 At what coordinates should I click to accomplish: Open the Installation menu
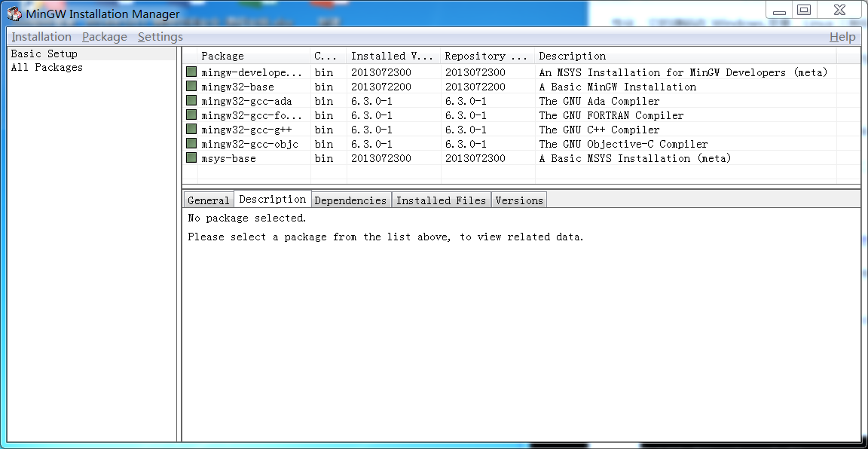point(41,37)
